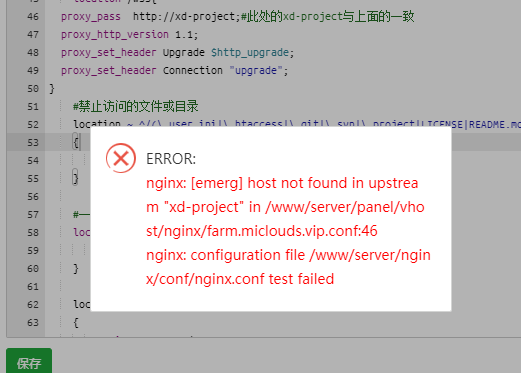Click $http_upgrade variable on line 48
The image size is (521, 373).
(250, 52)
